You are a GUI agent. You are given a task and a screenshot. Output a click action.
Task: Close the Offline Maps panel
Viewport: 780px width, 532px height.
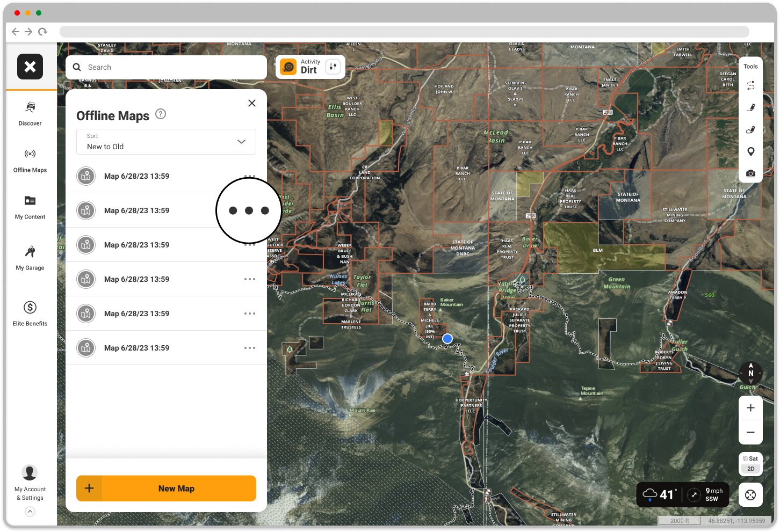pos(252,103)
